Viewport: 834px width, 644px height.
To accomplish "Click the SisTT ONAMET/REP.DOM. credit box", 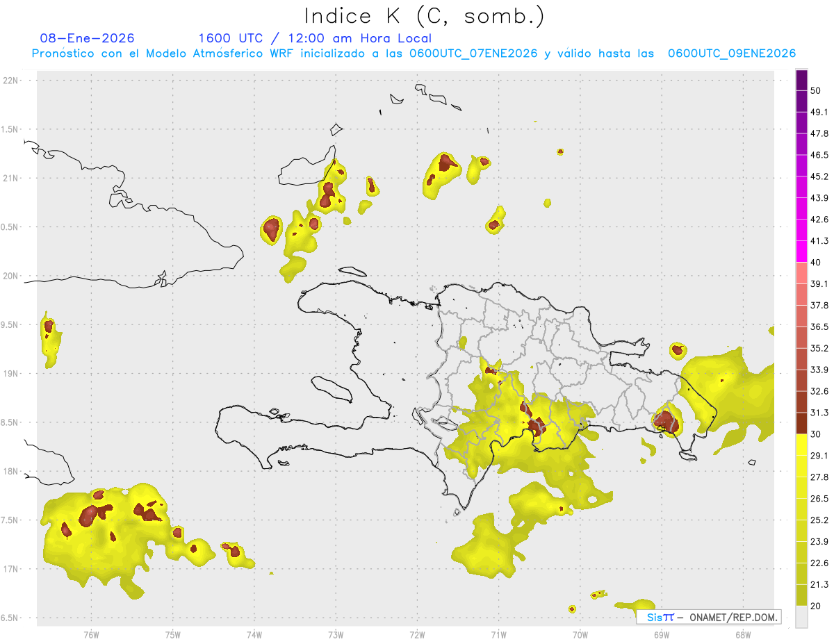I will [709, 617].
